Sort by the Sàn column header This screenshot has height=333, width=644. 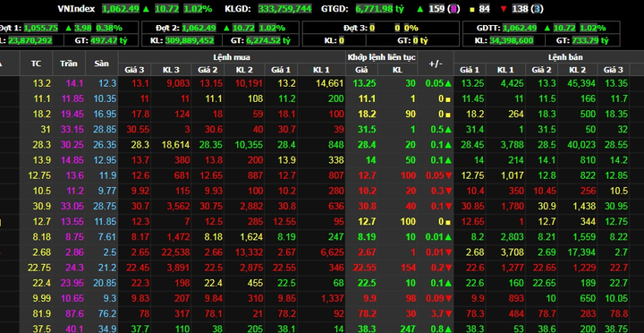(x=101, y=64)
